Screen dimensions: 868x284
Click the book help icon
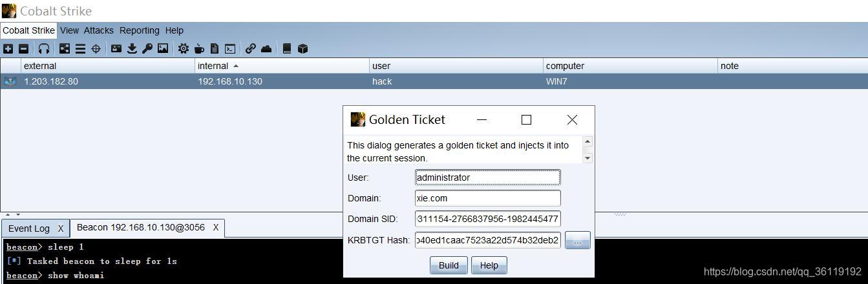287,48
